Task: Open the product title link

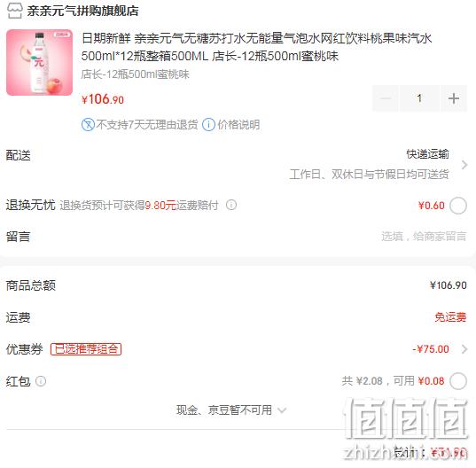Action: (256, 47)
